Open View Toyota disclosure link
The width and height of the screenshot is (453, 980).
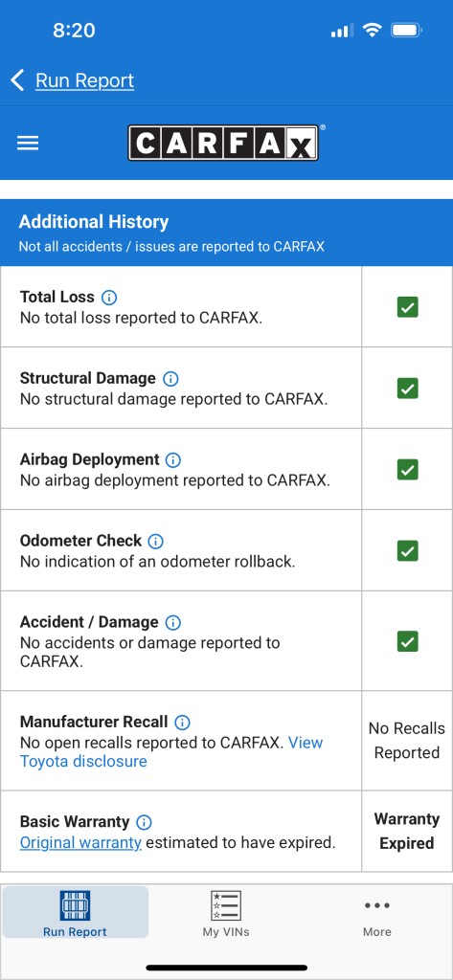coord(171,752)
